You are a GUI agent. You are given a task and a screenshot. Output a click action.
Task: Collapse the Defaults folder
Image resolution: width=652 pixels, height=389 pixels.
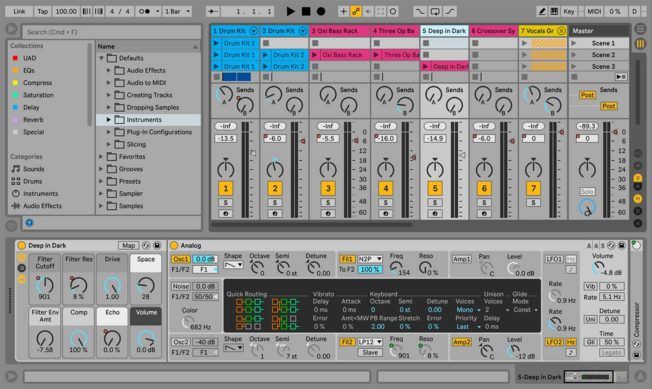[x=101, y=58]
